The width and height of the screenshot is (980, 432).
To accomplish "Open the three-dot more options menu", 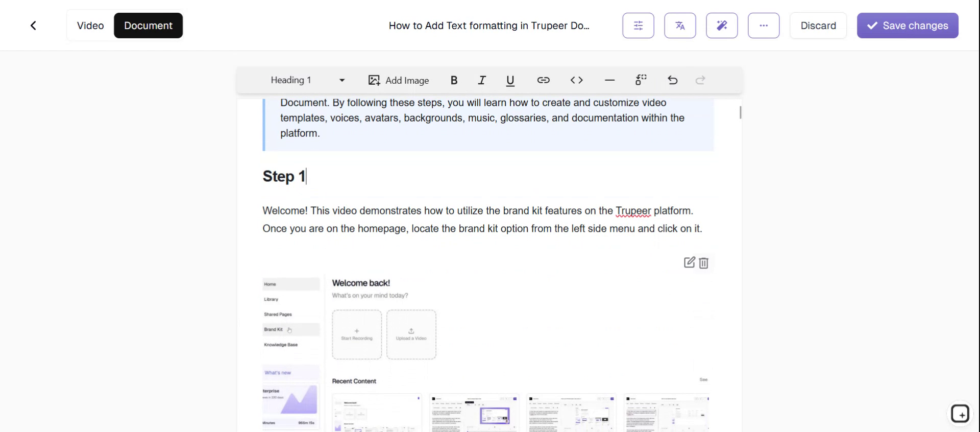I will (x=764, y=26).
